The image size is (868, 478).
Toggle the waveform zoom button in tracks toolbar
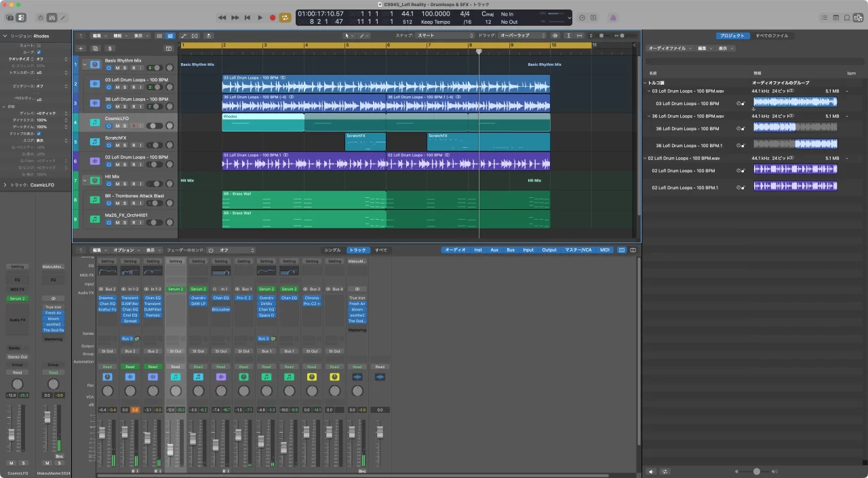point(556,35)
